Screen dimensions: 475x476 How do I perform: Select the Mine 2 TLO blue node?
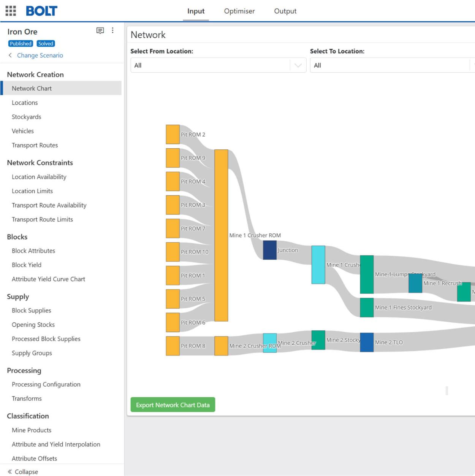point(367,342)
